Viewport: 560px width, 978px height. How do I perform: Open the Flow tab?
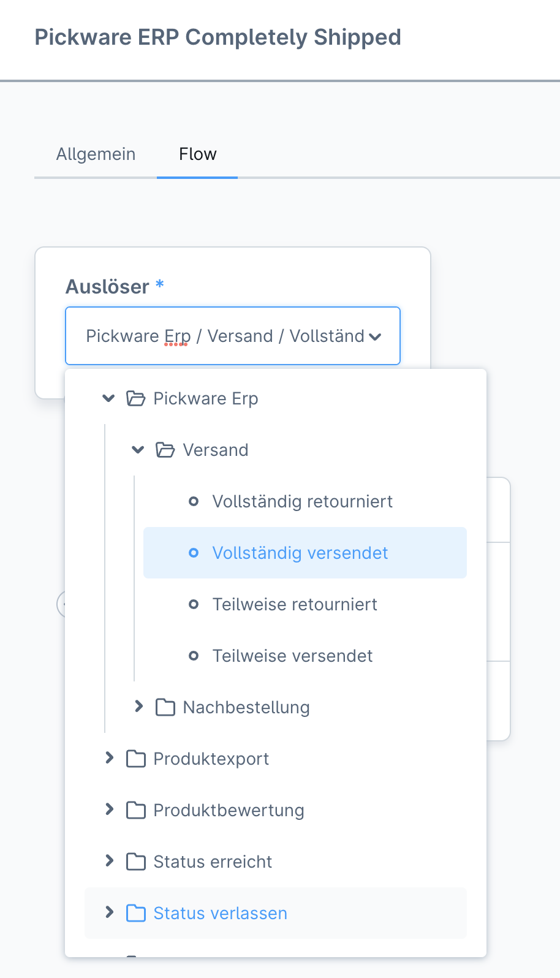coord(197,154)
